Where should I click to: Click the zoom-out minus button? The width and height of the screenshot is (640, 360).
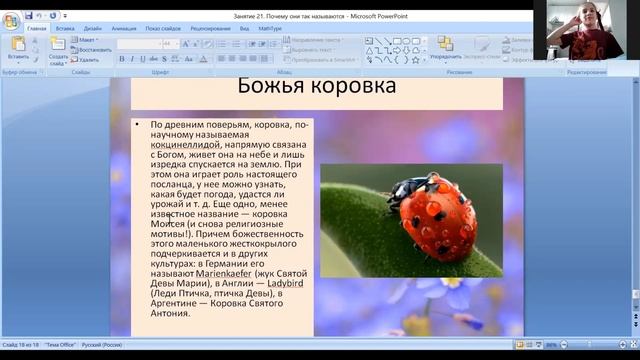[564, 345]
